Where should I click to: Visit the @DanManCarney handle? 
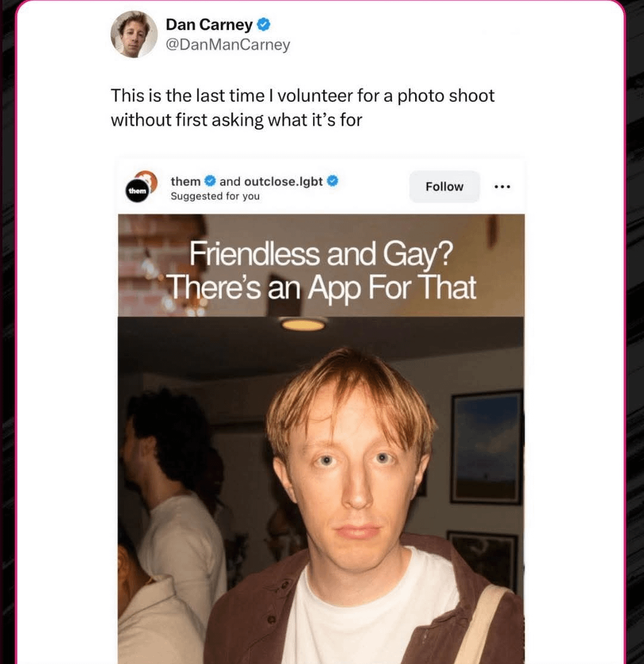[x=228, y=45]
